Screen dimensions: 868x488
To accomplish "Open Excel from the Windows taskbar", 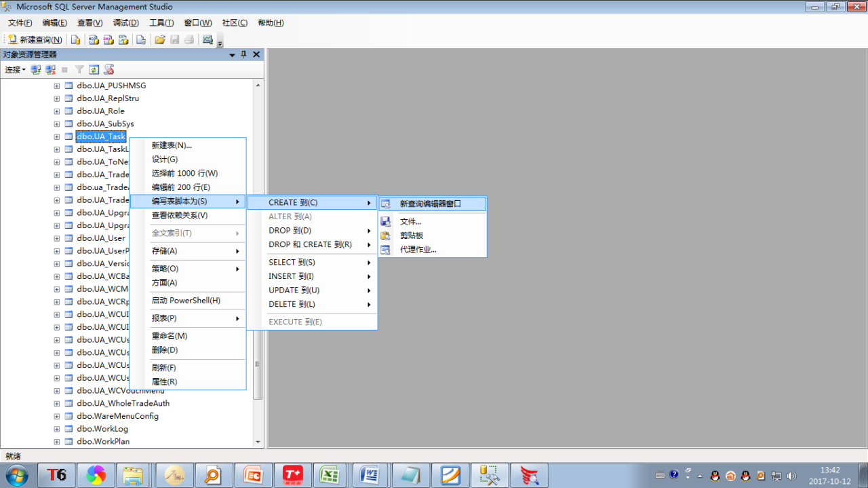I will [x=330, y=475].
